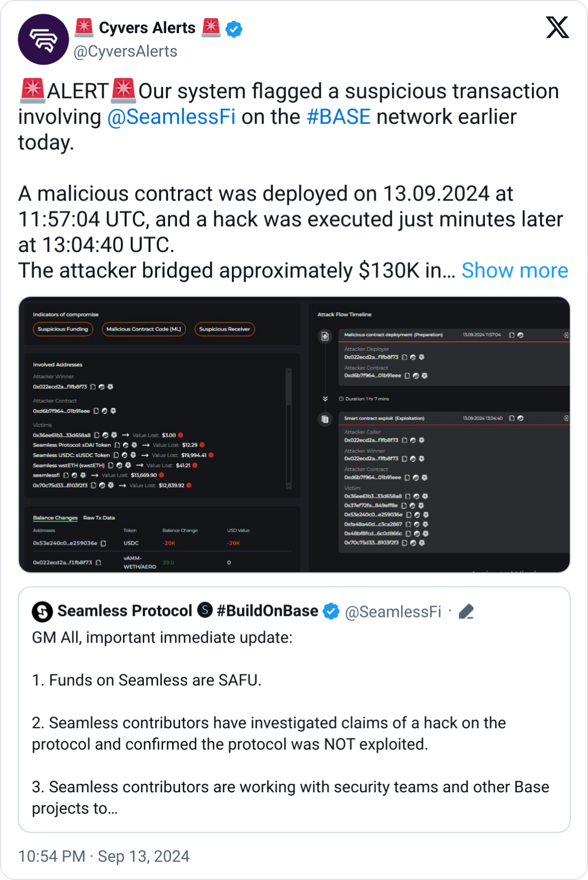
Task: Toggle the Suspicious Receiver indicator chip
Action: click(225, 329)
